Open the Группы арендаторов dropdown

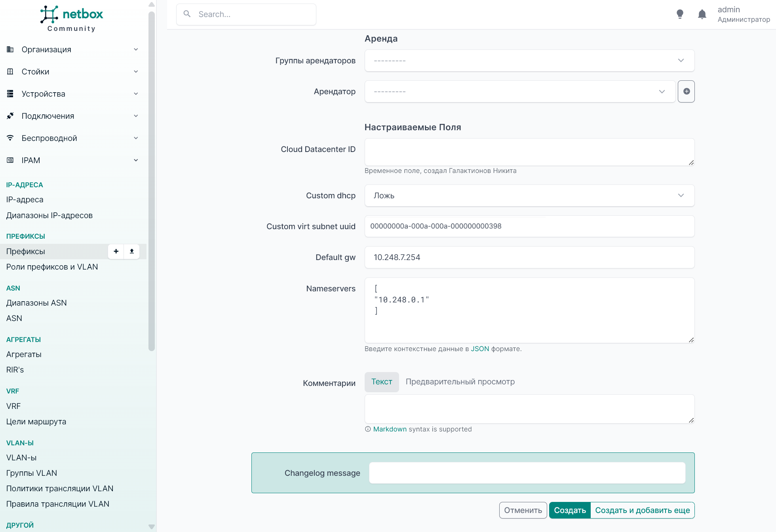[x=529, y=61]
